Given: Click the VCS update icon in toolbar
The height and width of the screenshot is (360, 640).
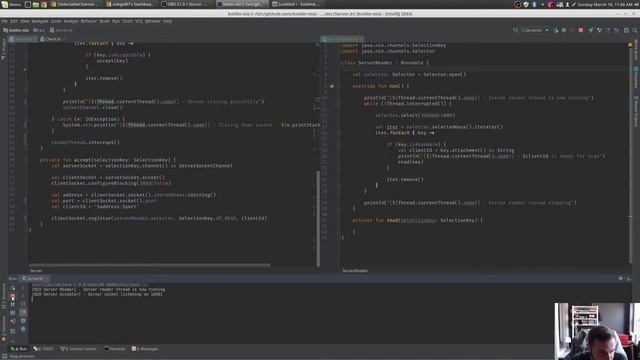Looking at the screenshot, I should [591, 30].
